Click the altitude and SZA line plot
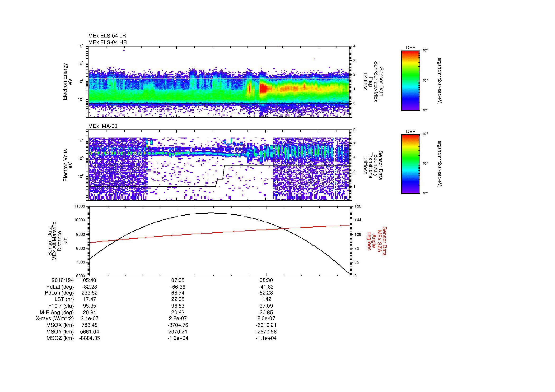Image resolution: width=555 pixels, height=392 pixels. [x=219, y=241]
